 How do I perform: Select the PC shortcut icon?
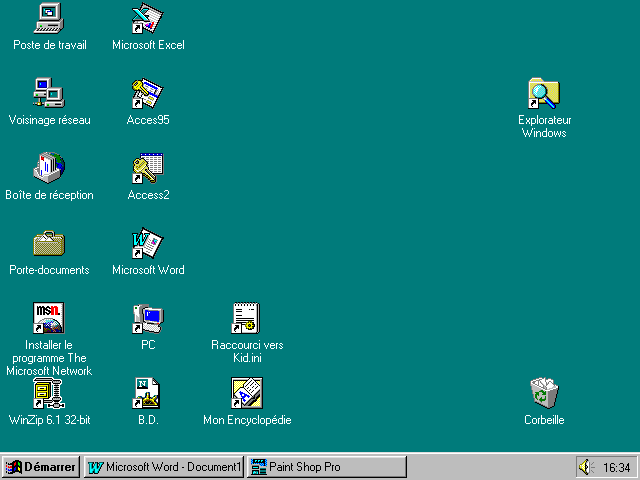pos(148,318)
